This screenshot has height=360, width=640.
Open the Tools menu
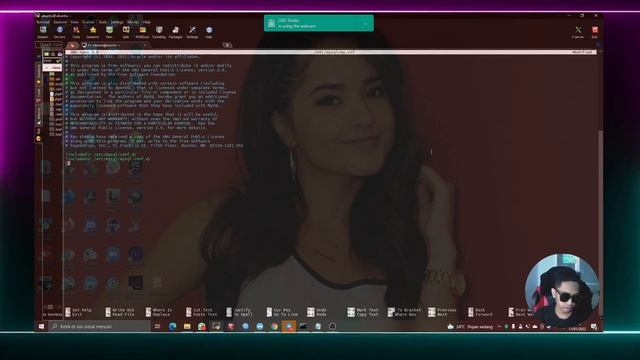click(x=102, y=22)
